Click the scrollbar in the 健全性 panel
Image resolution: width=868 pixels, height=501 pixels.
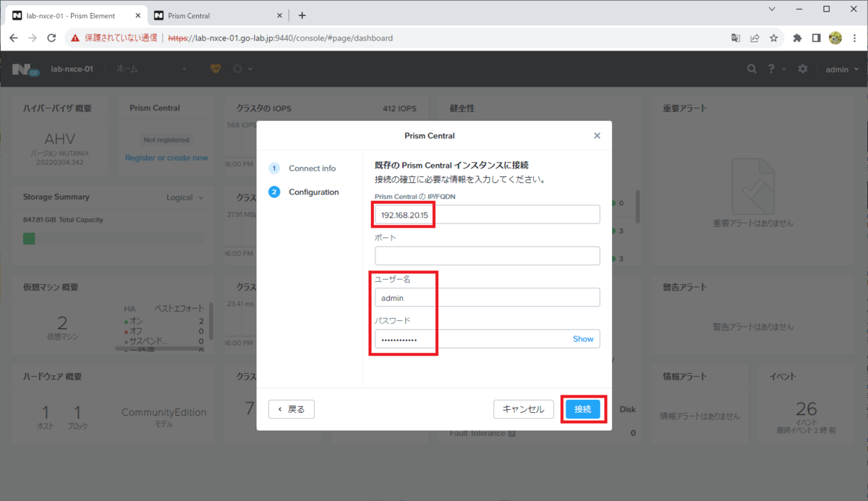pyautogui.click(x=637, y=206)
